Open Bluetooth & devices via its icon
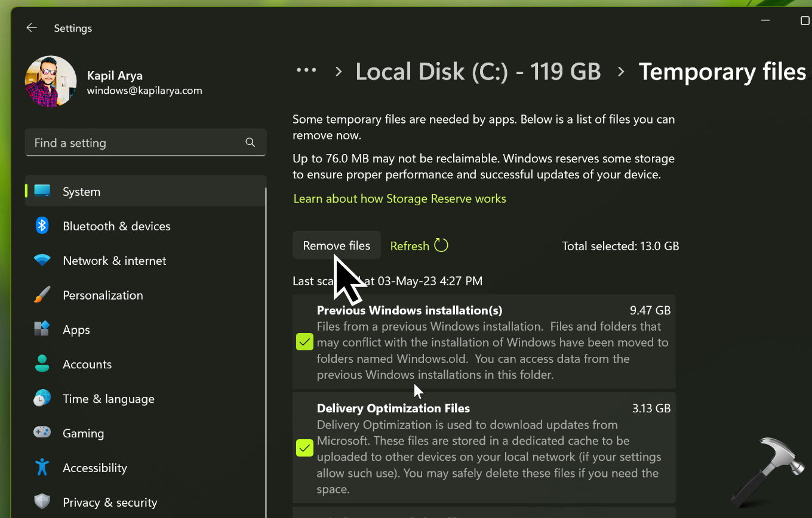 (x=42, y=226)
